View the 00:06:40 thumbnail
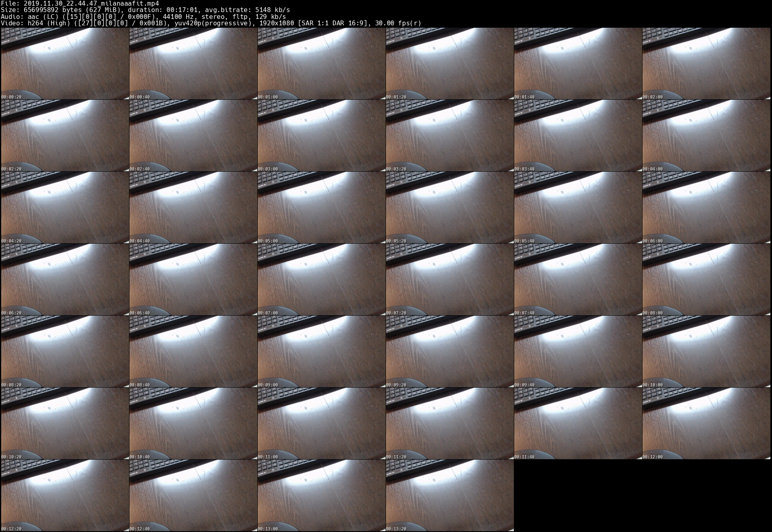 coord(193,279)
